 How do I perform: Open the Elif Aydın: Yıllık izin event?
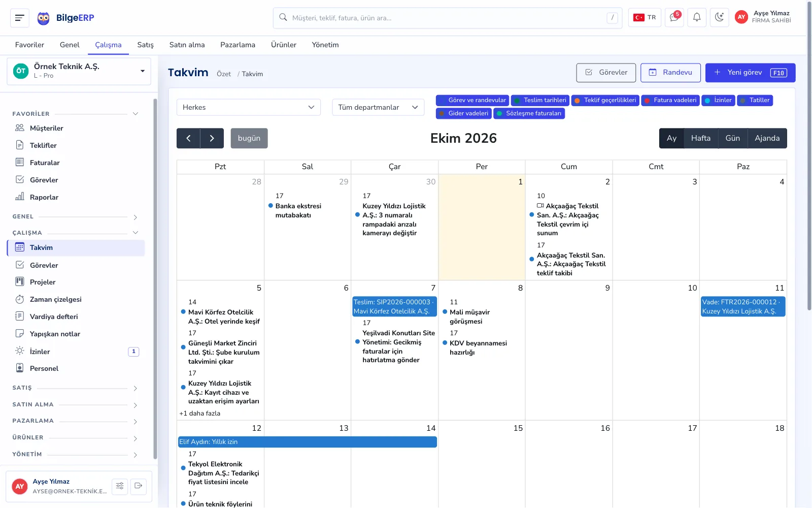click(x=308, y=442)
